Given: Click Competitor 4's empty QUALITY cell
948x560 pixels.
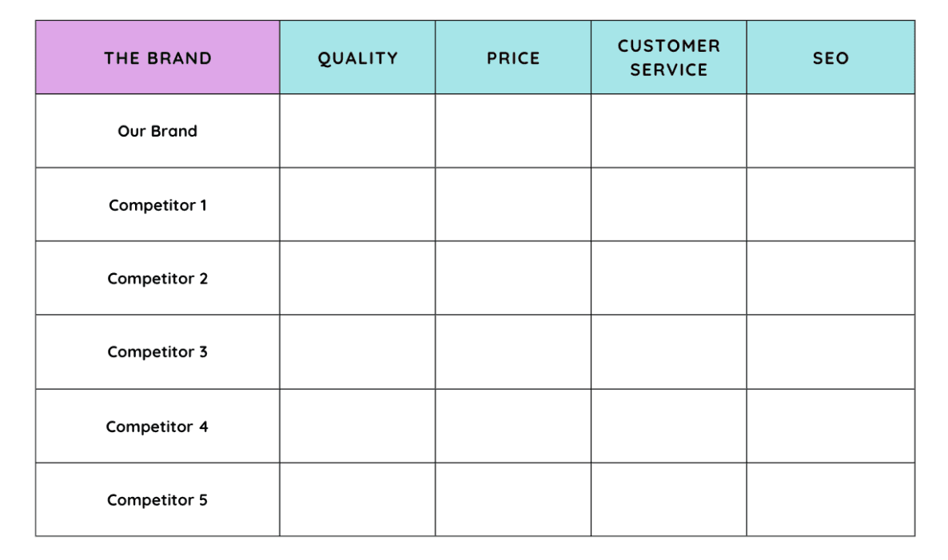Looking at the screenshot, I should [x=357, y=426].
